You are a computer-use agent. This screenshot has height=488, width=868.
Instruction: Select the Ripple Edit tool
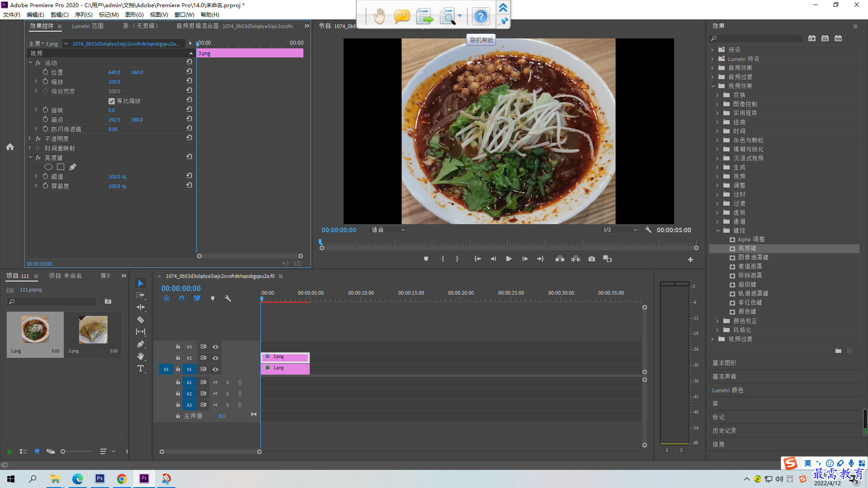click(x=141, y=307)
